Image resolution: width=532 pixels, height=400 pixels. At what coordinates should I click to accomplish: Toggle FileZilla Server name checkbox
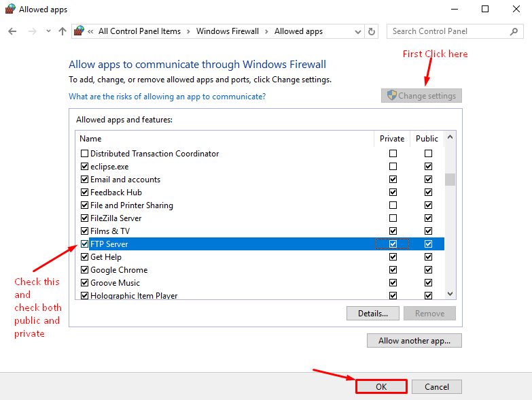(x=84, y=218)
